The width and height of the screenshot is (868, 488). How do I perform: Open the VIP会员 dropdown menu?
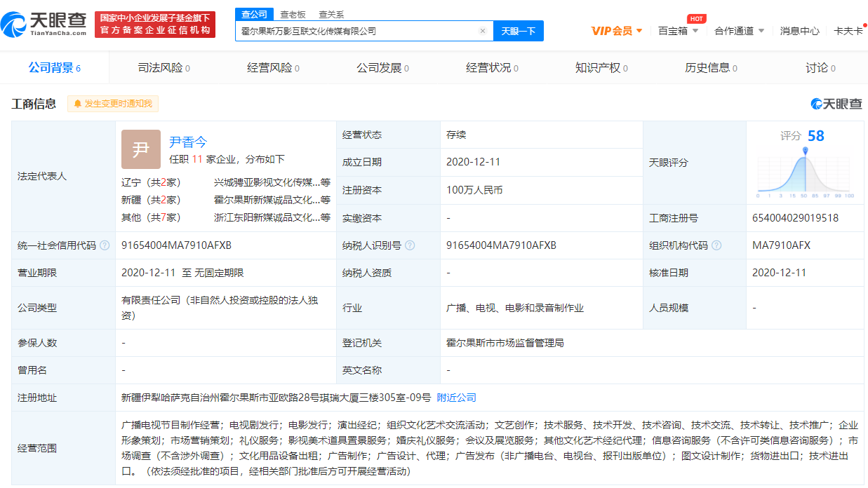(617, 31)
